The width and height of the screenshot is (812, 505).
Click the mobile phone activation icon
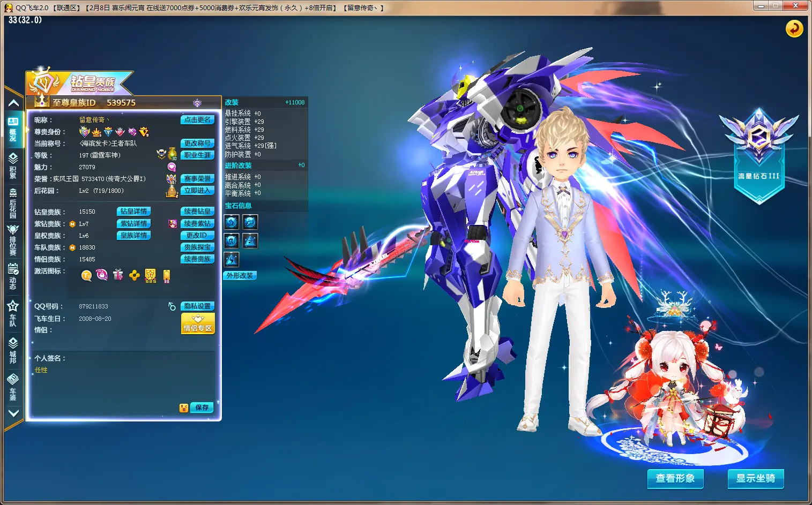167,276
